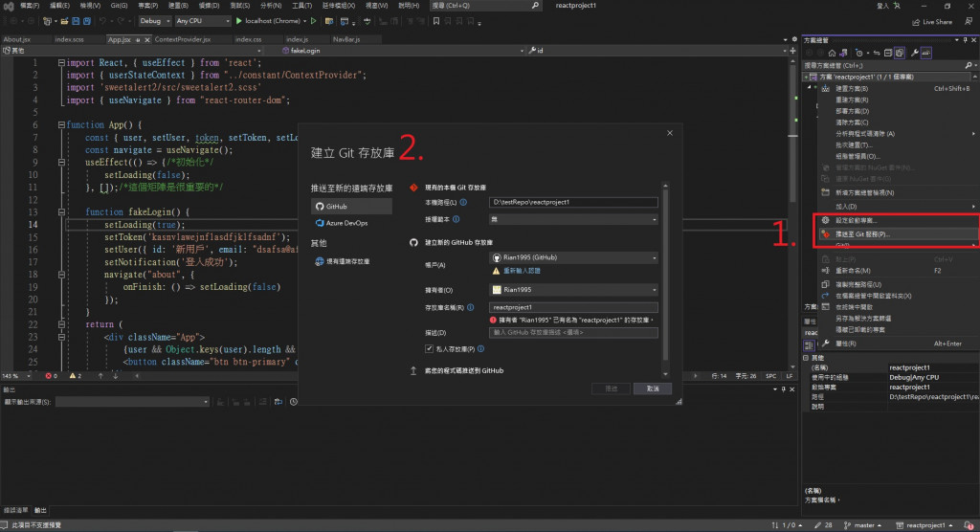The image size is (980, 532).
Task: Open the Rian1995 (GitHub) account dropdown
Action: [573, 257]
